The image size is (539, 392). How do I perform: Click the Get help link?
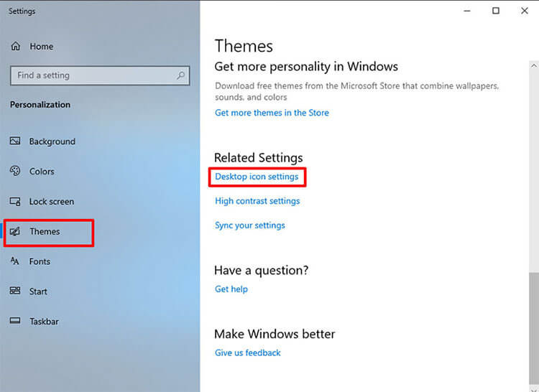(x=231, y=289)
